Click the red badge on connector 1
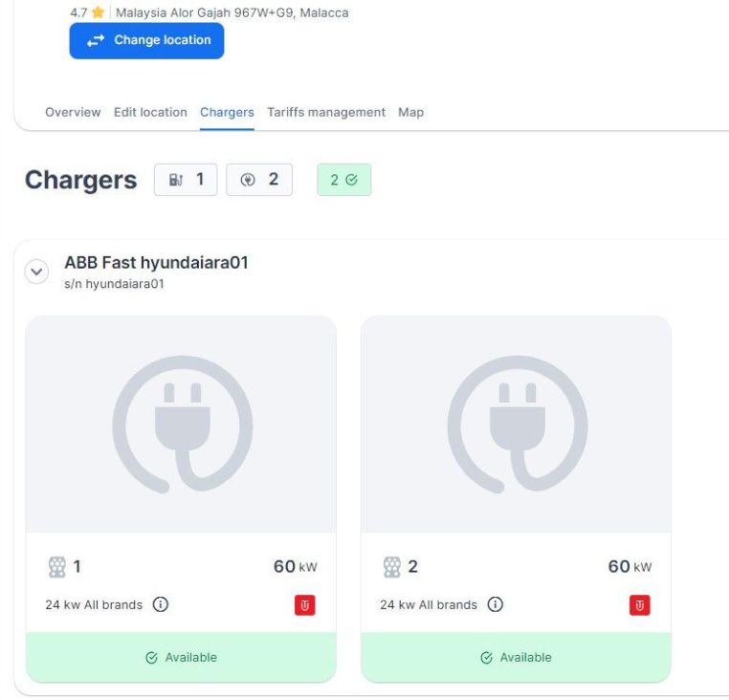Screen dimensions: 729x700 point(305,604)
